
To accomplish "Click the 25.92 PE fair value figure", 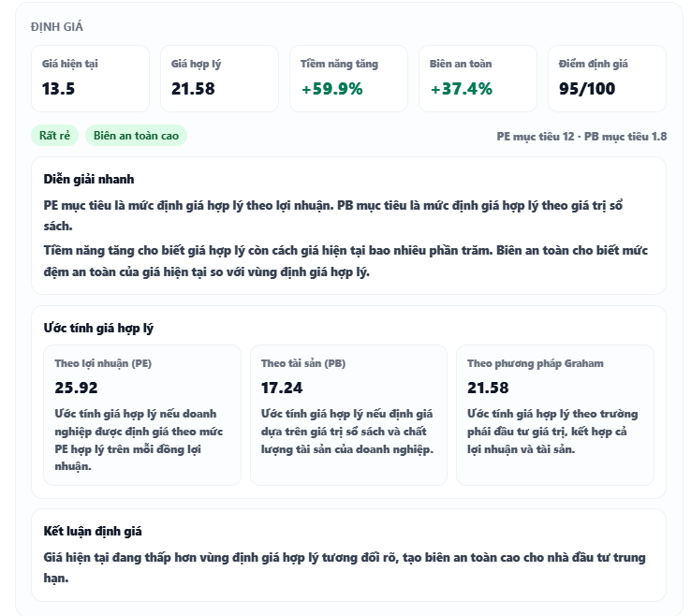I will point(76,388).
